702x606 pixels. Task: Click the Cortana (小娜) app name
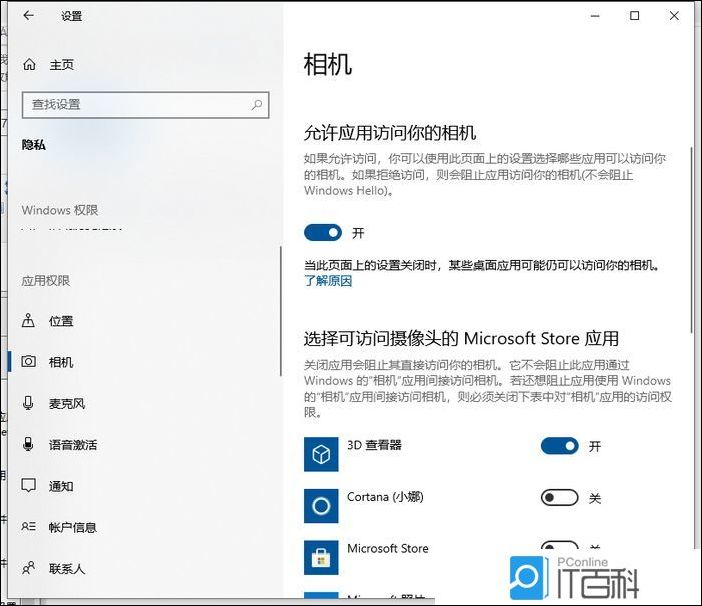pyautogui.click(x=385, y=497)
